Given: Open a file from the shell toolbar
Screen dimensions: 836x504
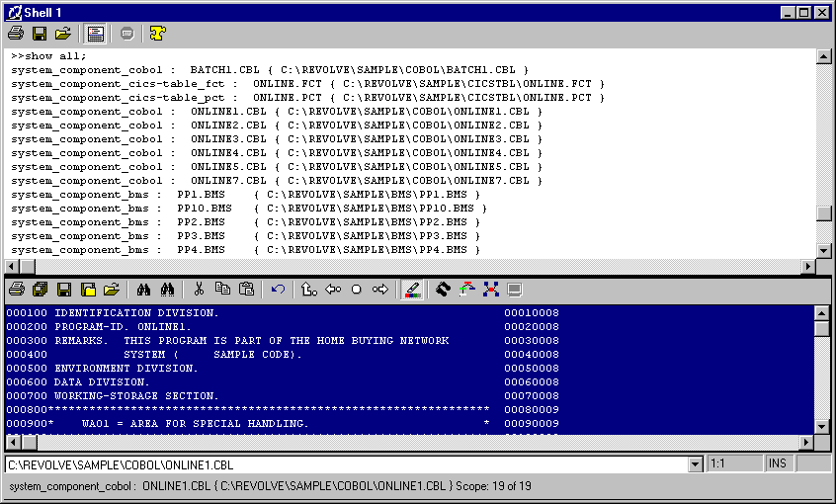Looking at the screenshot, I should tap(63, 34).
